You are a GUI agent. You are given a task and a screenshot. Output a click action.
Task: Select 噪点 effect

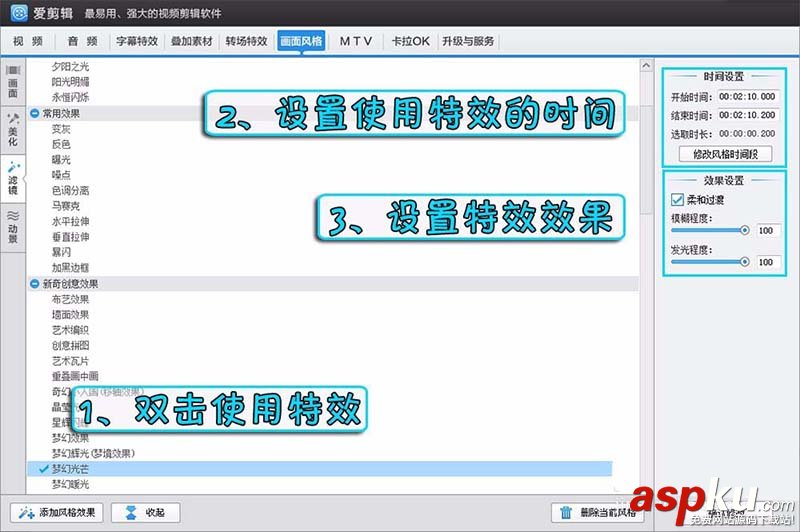pyautogui.click(x=61, y=175)
